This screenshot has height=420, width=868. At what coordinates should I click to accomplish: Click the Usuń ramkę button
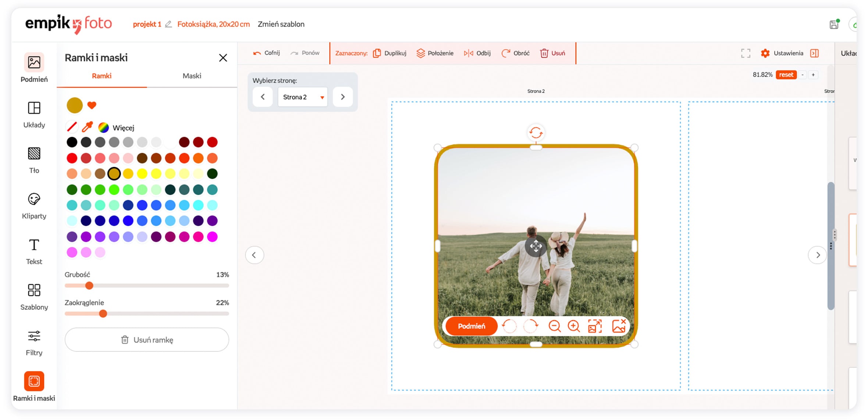click(147, 340)
